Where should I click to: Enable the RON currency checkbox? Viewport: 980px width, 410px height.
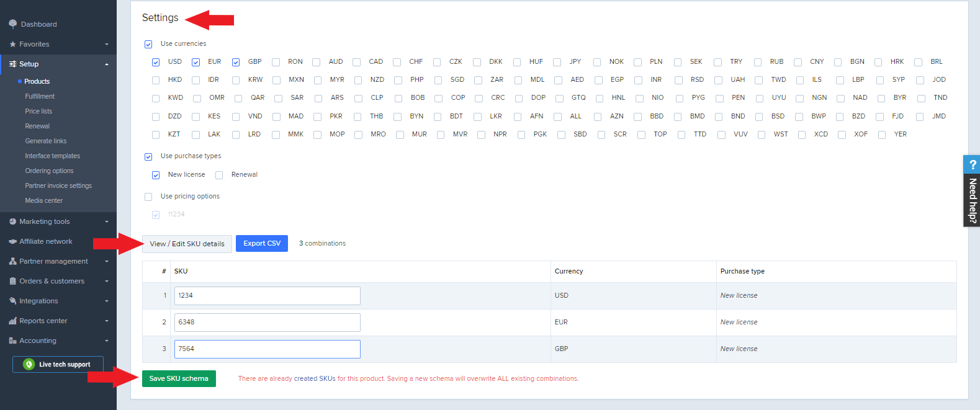[276, 62]
